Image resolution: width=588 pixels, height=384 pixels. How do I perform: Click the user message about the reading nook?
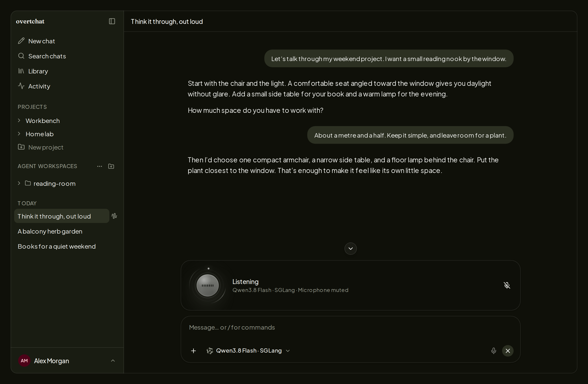(x=389, y=58)
